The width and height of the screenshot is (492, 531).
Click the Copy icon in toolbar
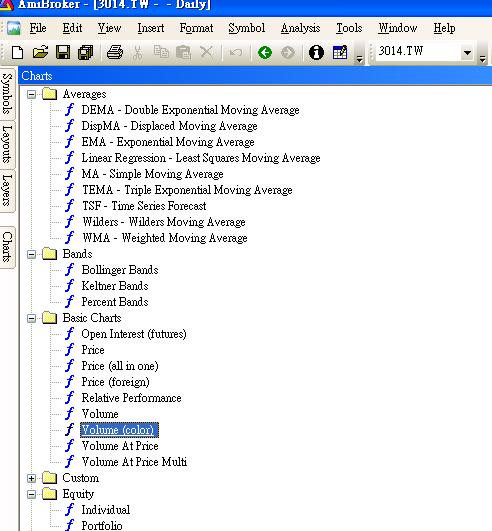click(161, 52)
